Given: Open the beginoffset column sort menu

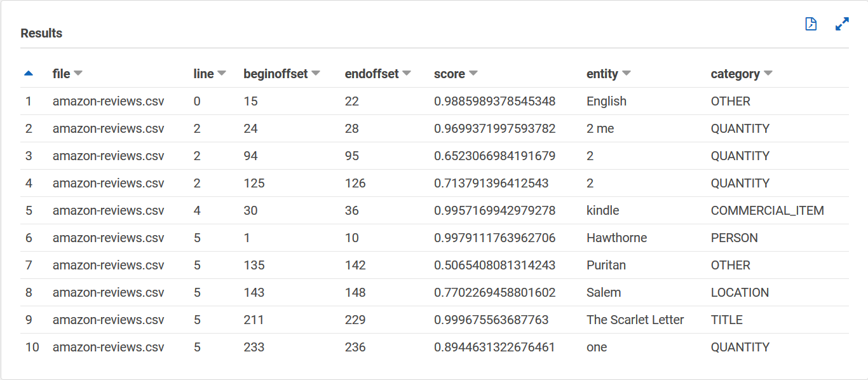Looking at the screenshot, I should pos(315,74).
